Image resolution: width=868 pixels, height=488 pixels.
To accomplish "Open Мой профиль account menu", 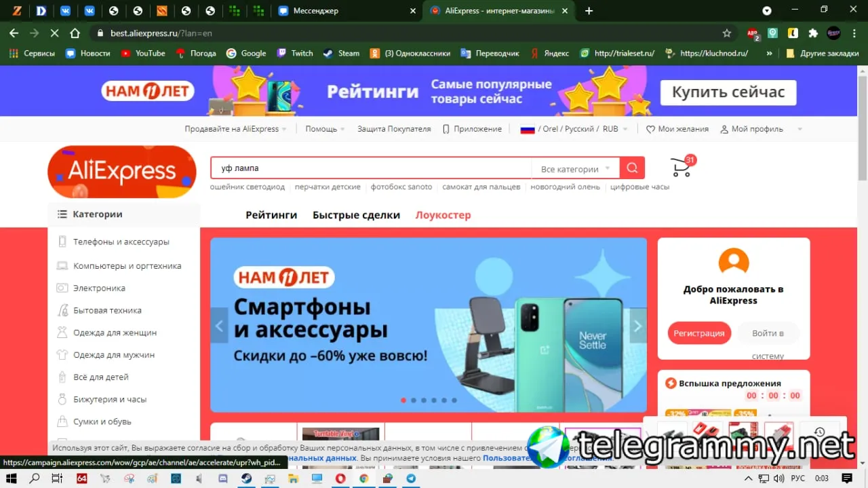I will 751,129.
